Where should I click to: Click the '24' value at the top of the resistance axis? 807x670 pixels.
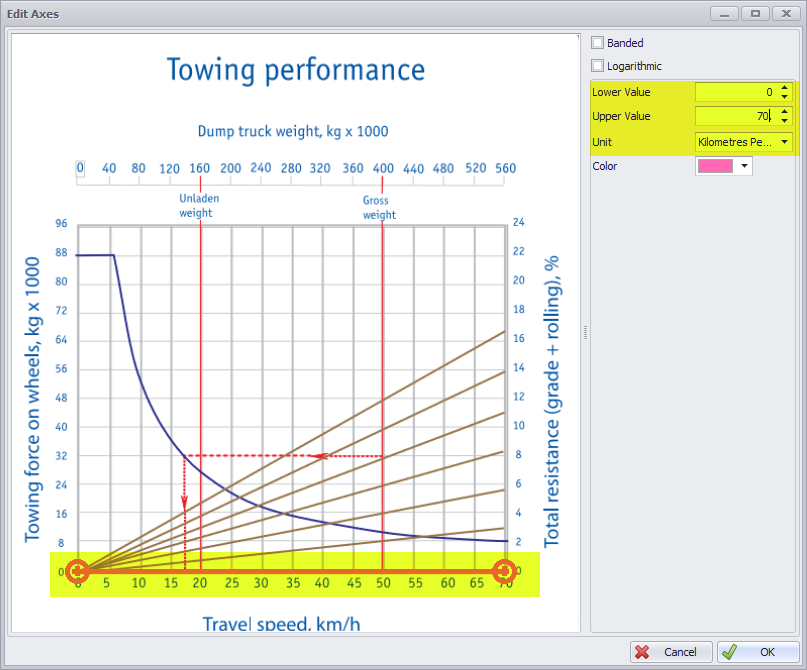pyautogui.click(x=519, y=222)
